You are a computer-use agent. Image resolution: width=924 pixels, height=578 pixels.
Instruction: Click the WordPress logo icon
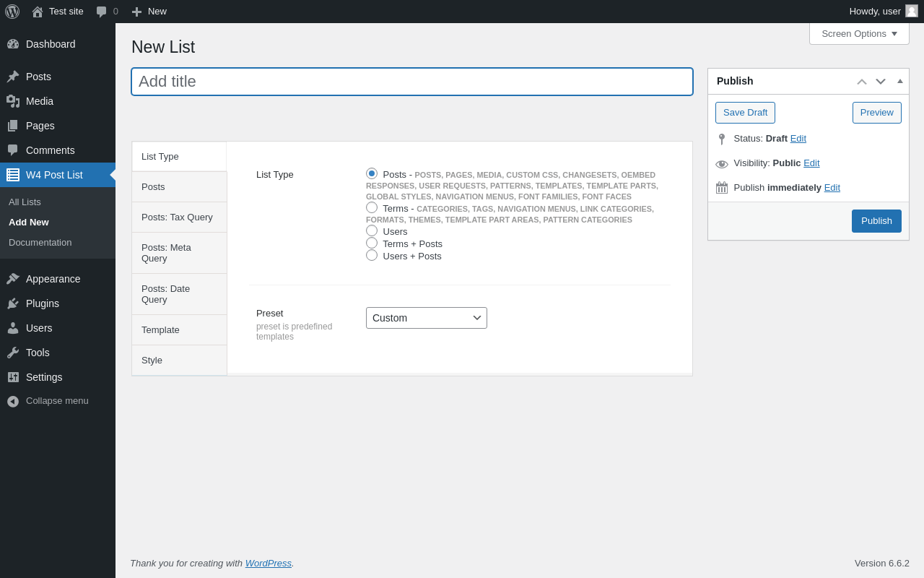[x=12, y=12]
